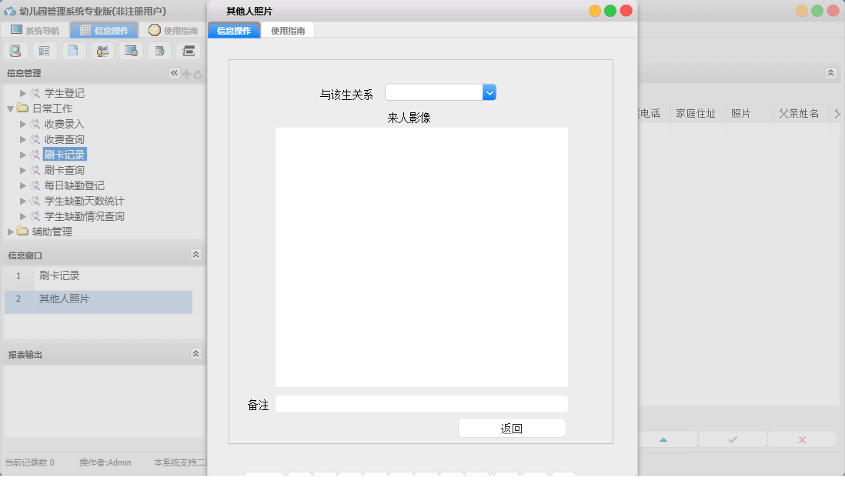
Task: Collapse the 报表输出 panel
Action: pyautogui.click(x=196, y=353)
